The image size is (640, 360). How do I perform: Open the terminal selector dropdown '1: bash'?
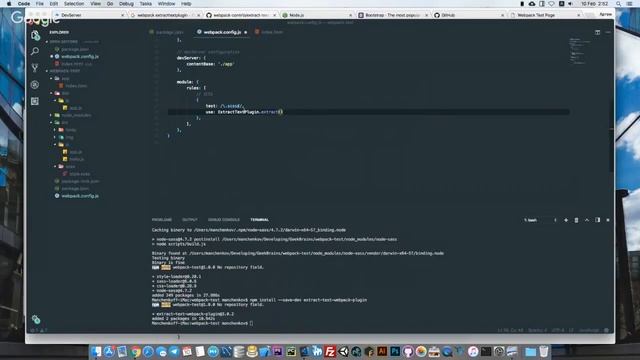pos(540,220)
